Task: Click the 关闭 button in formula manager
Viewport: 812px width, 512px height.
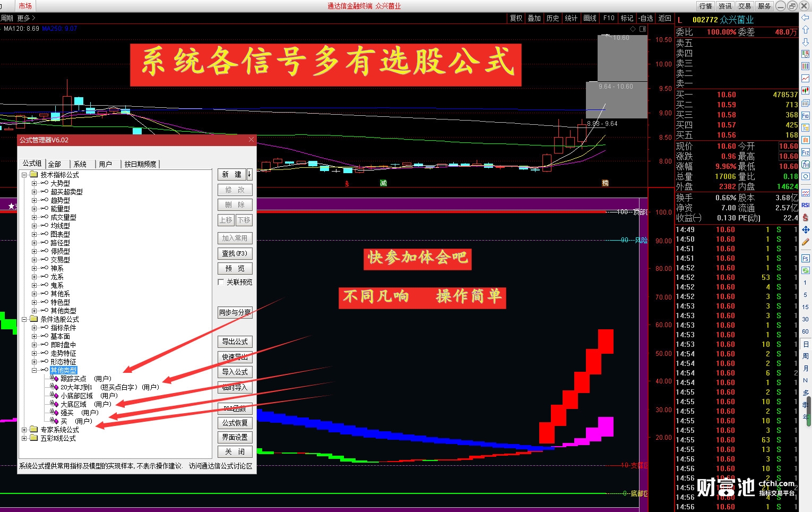Action: pyautogui.click(x=235, y=451)
